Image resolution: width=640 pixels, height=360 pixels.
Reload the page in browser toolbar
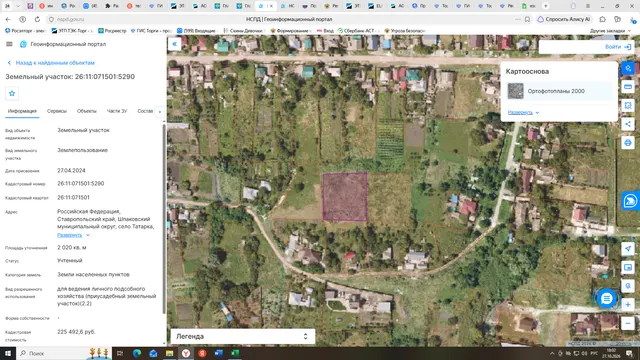tap(37, 19)
